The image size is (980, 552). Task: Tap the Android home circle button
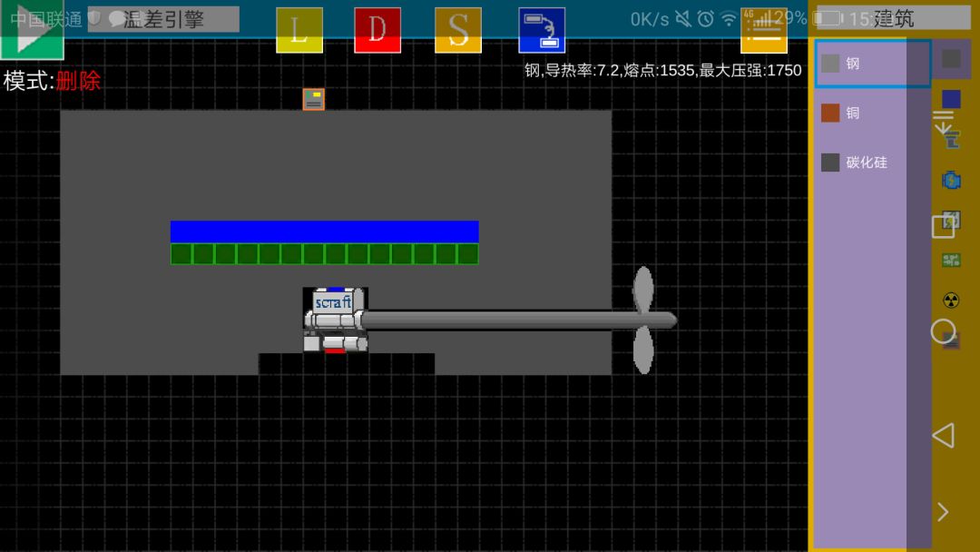943,331
